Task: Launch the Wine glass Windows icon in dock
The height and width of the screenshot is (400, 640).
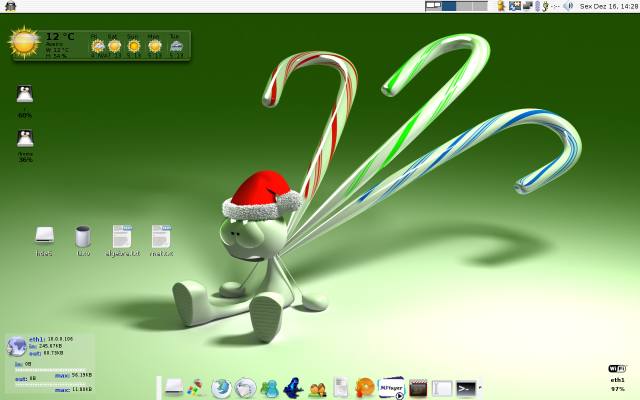Action: (196, 387)
